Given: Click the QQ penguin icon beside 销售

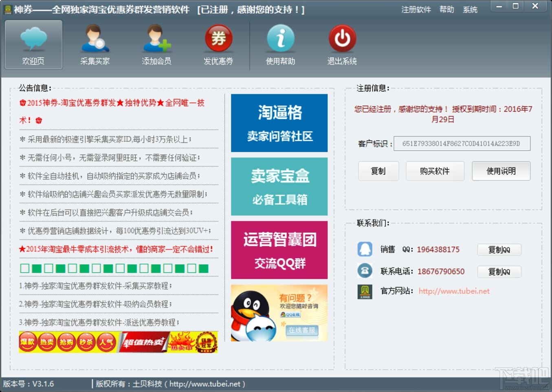Looking at the screenshot, I should [x=365, y=249].
